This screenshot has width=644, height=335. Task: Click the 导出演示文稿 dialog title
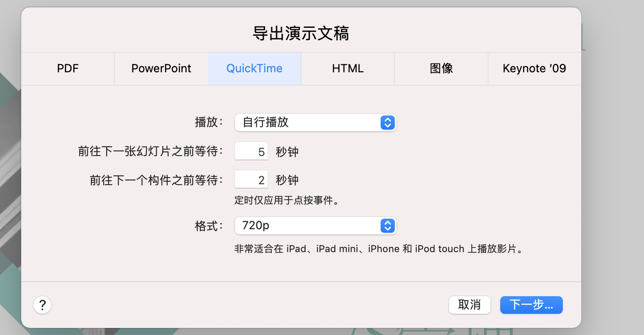(301, 33)
